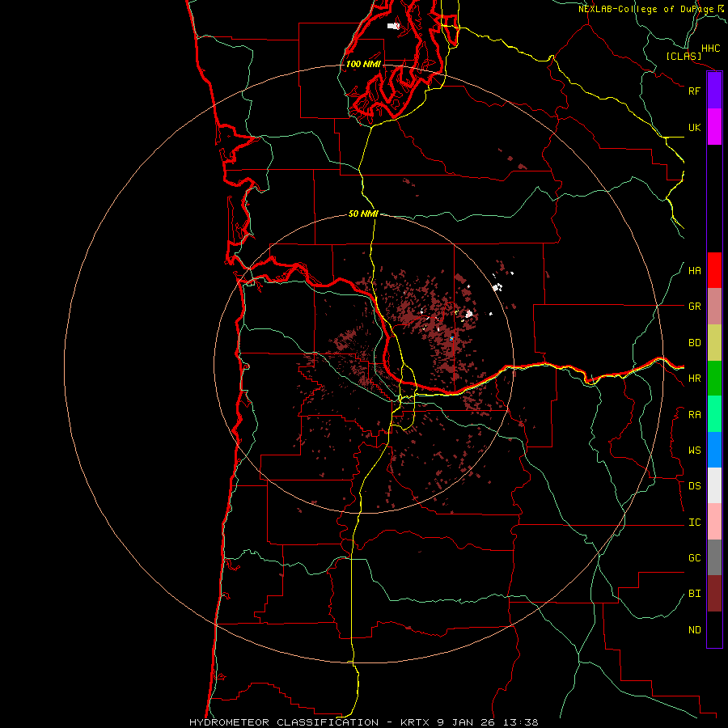Click the 50 NMI range ring label
The height and width of the screenshot is (728, 728).
[363, 214]
